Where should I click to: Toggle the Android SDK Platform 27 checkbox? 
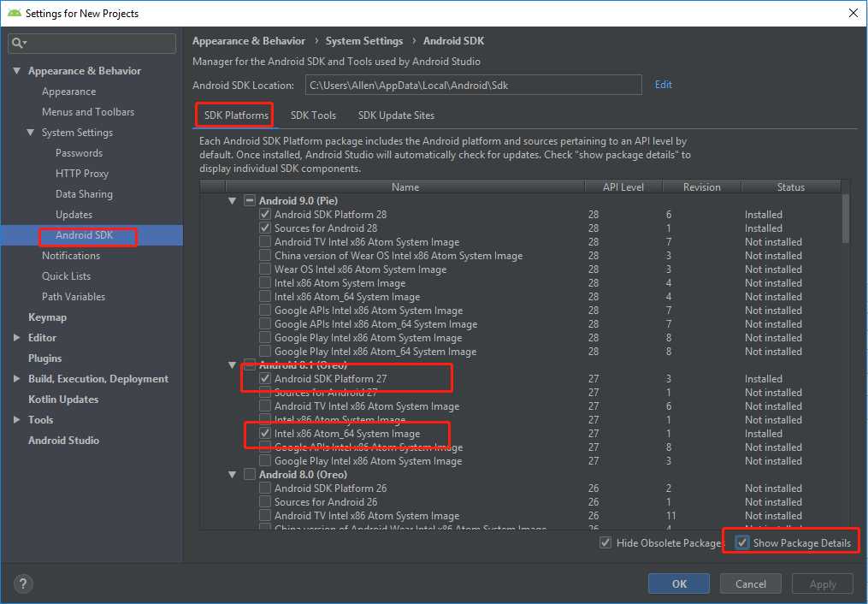tap(265, 379)
